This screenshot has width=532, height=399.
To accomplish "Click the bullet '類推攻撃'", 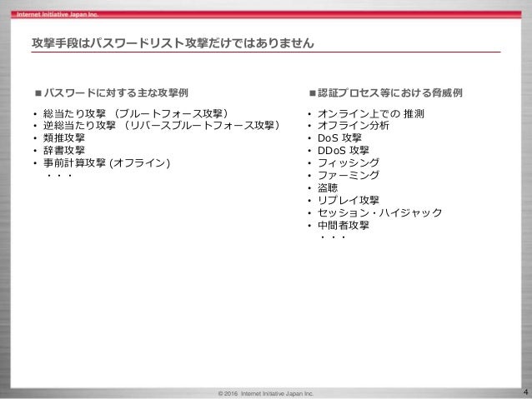I will (63, 138).
